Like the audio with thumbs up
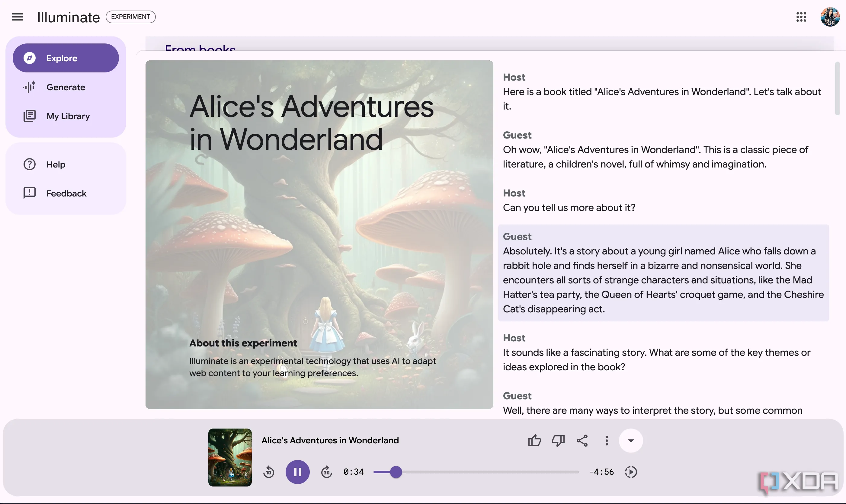The height and width of the screenshot is (504, 846). click(534, 441)
